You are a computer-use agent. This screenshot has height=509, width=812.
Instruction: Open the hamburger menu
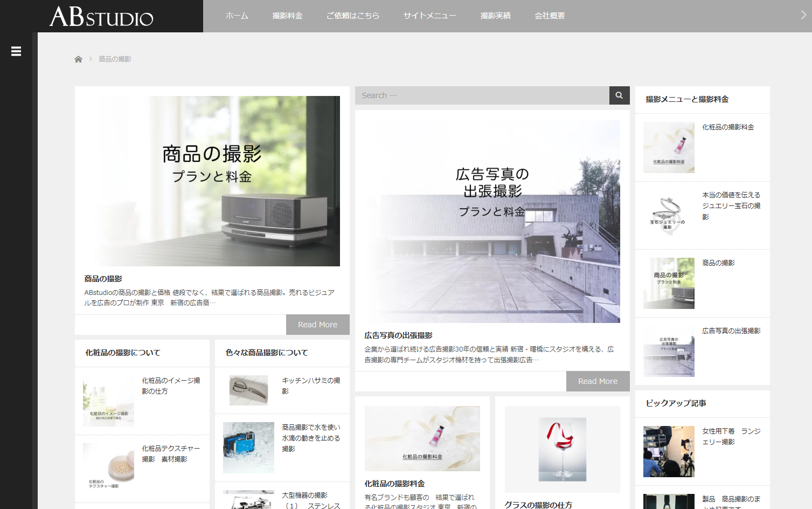click(x=16, y=51)
